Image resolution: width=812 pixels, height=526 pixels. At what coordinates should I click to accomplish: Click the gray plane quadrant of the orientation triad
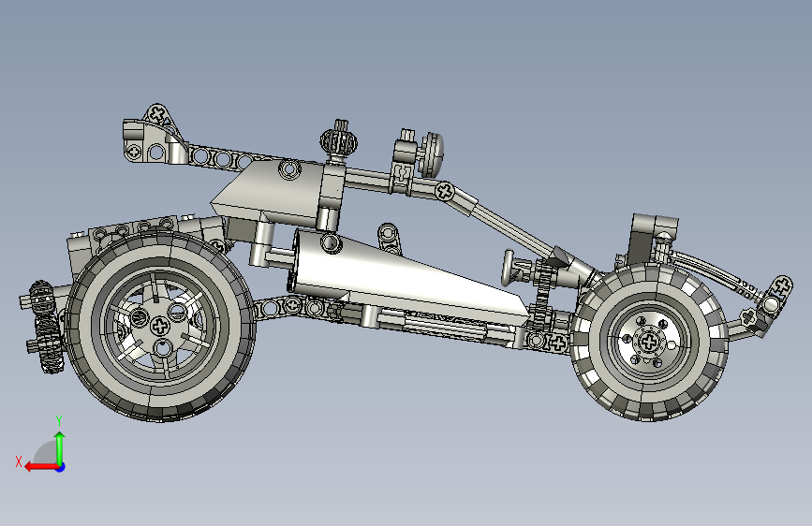coord(46,452)
